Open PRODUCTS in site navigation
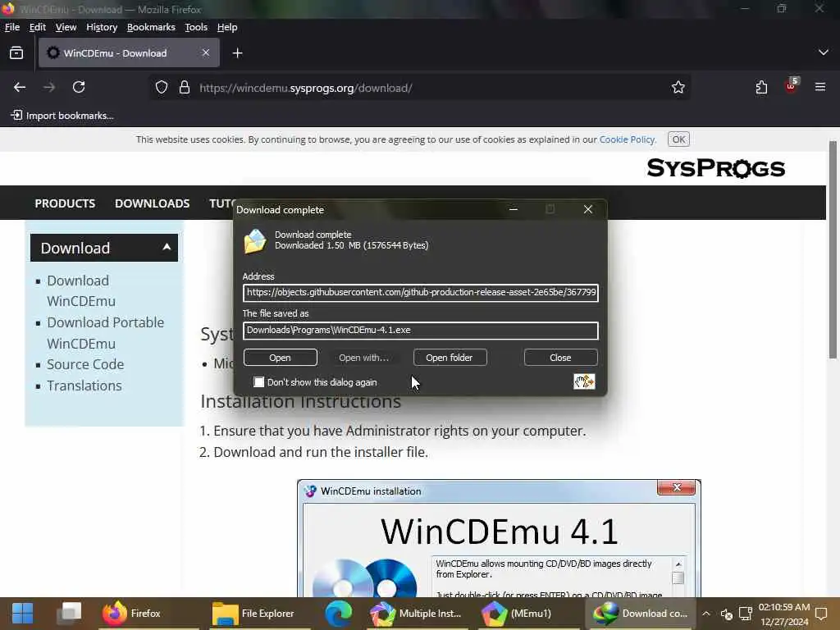840x630 pixels. point(65,203)
